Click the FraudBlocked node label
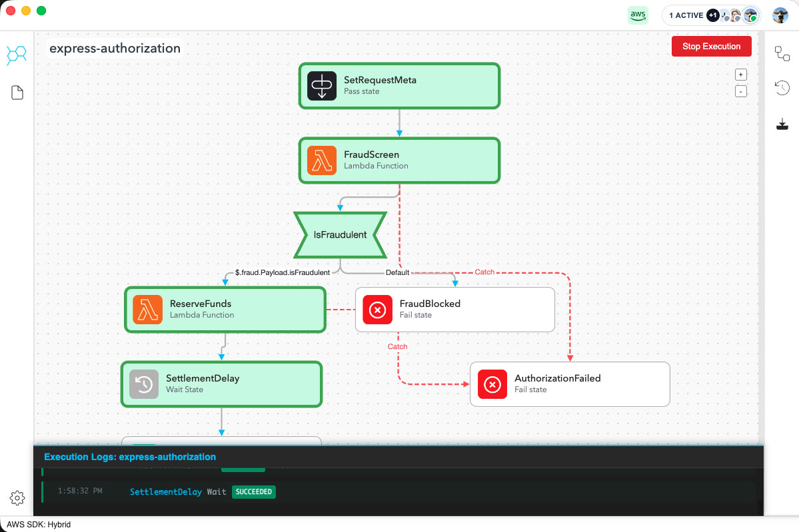This screenshot has height=532, width=799. 430,304
